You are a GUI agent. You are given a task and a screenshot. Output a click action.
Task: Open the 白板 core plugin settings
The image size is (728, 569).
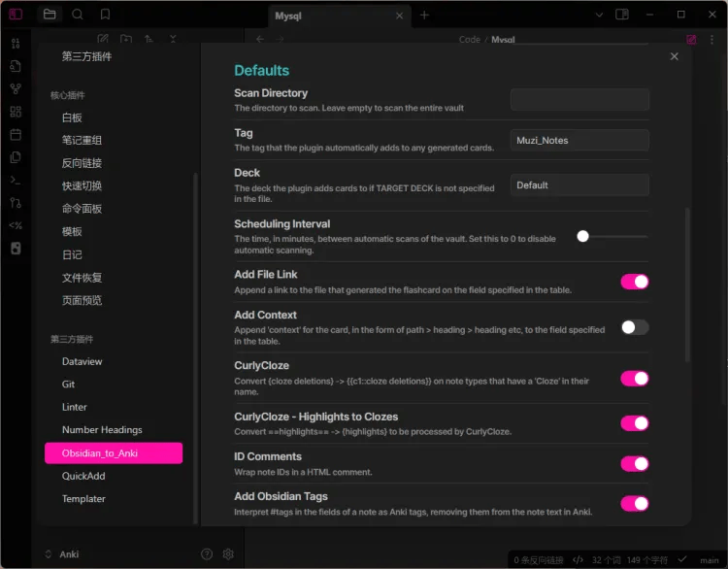(114, 118)
